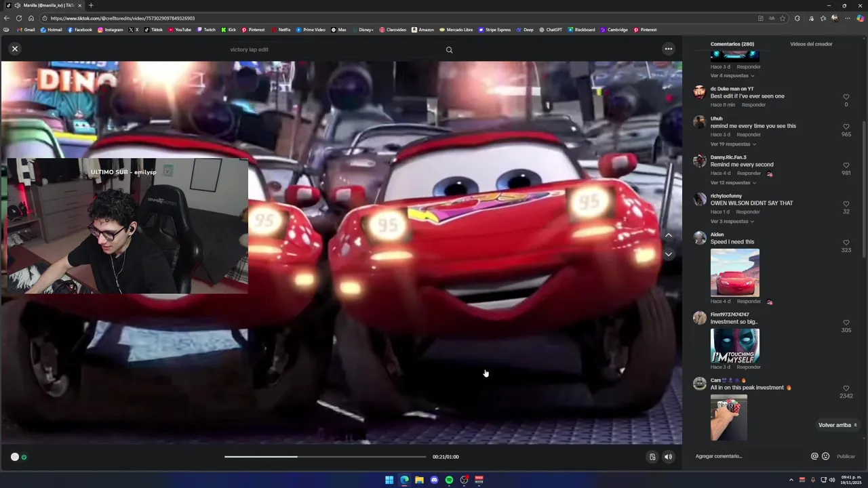The height and width of the screenshot is (488, 868).
Task: Seek the video progress bar
Action: 325,457
